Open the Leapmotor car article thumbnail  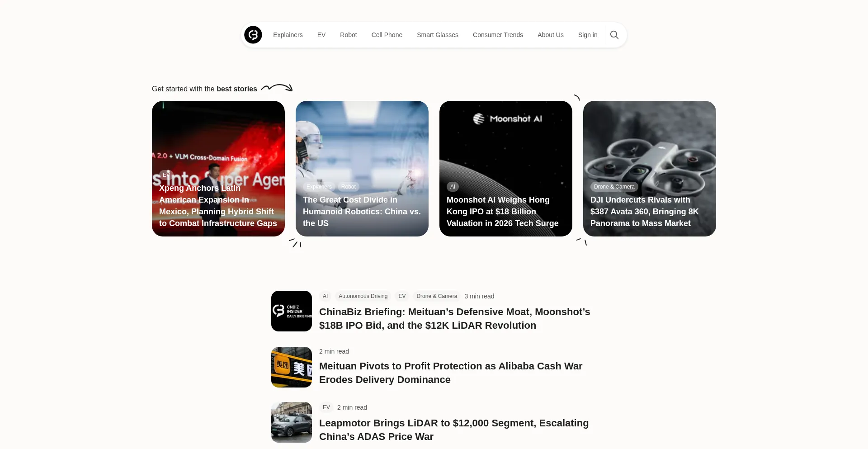pos(292,422)
